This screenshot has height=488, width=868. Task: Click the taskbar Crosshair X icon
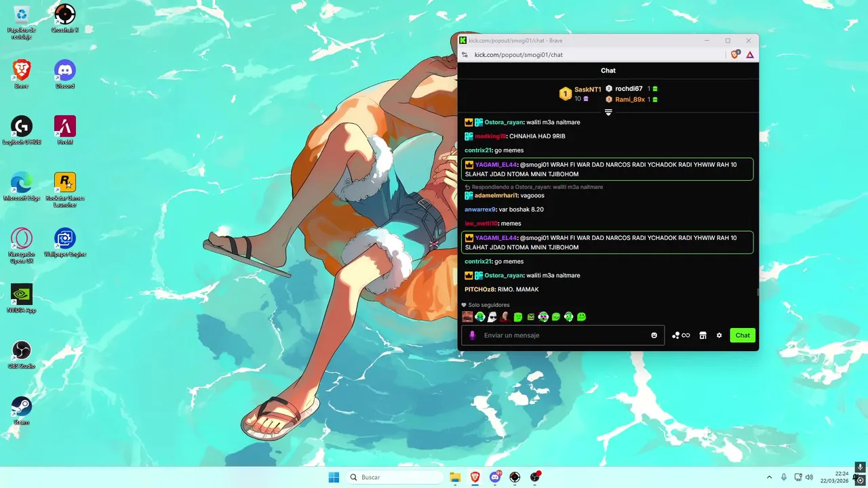(515, 477)
